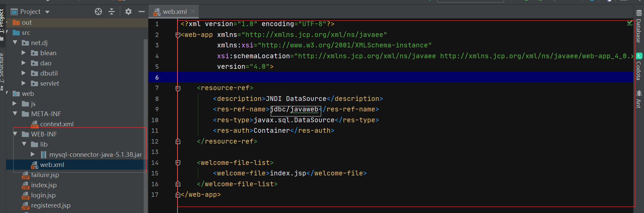Click javax.sql.DataSource text on line 10

click(294, 120)
